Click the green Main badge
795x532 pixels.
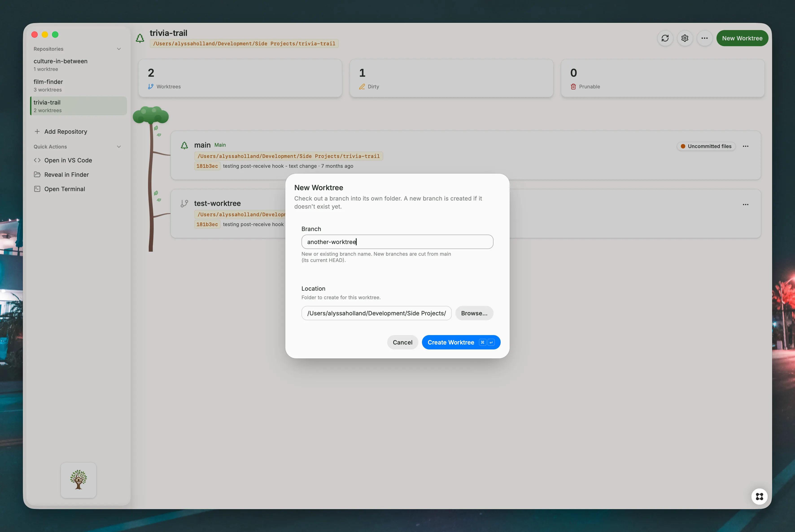(220, 145)
